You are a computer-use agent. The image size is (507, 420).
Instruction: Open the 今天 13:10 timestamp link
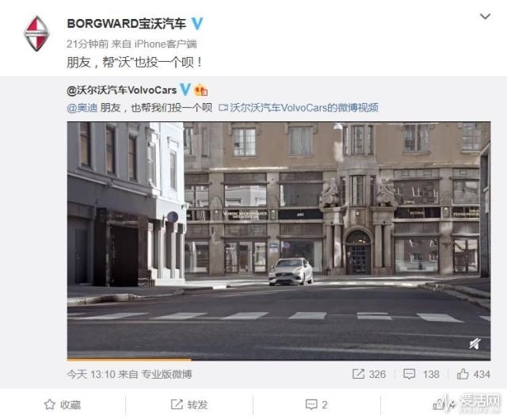click(x=91, y=374)
